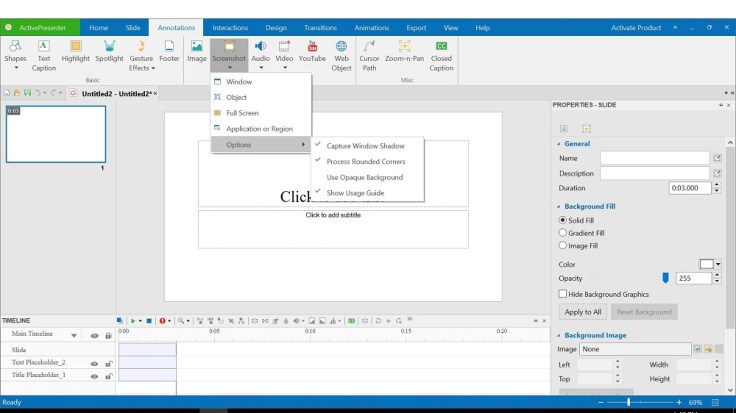Click the red Record button in timeline toolbar

click(162, 321)
